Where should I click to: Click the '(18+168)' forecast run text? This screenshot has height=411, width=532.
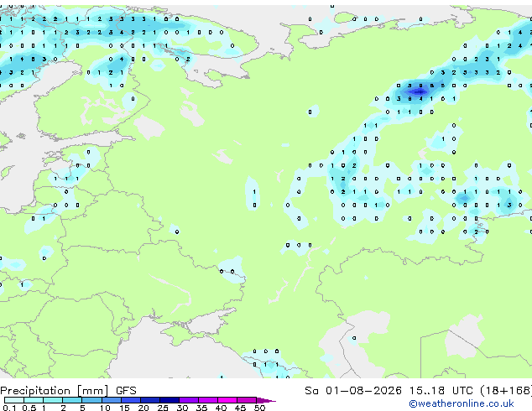click(x=506, y=391)
